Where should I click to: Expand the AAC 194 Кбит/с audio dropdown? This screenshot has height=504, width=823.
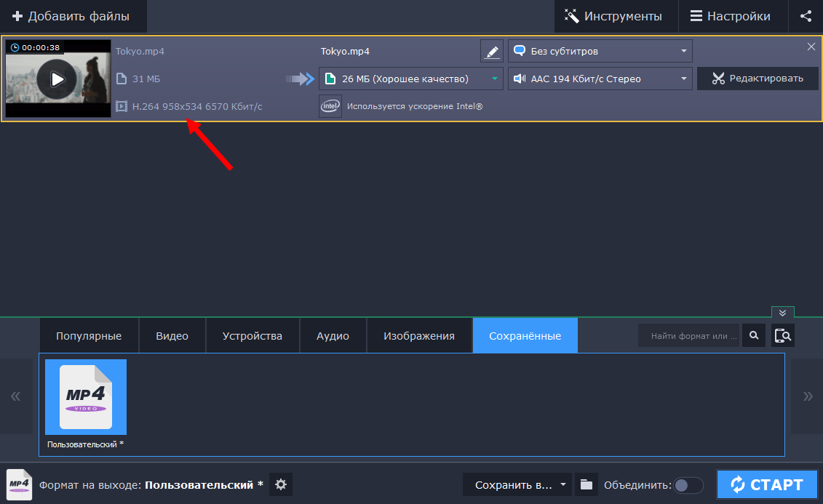click(x=600, y=79)
